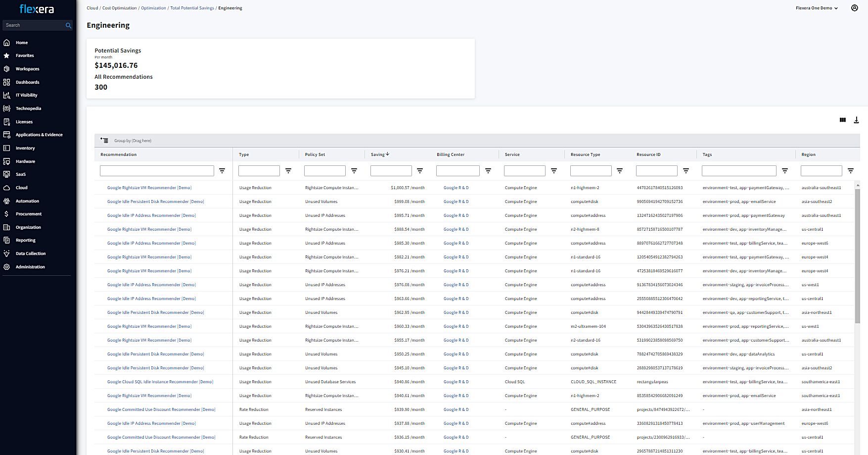Viewport: 868px width, 455px height.
Task: Open the Cloud menu in sidebar
Action: tap(21, 188)
